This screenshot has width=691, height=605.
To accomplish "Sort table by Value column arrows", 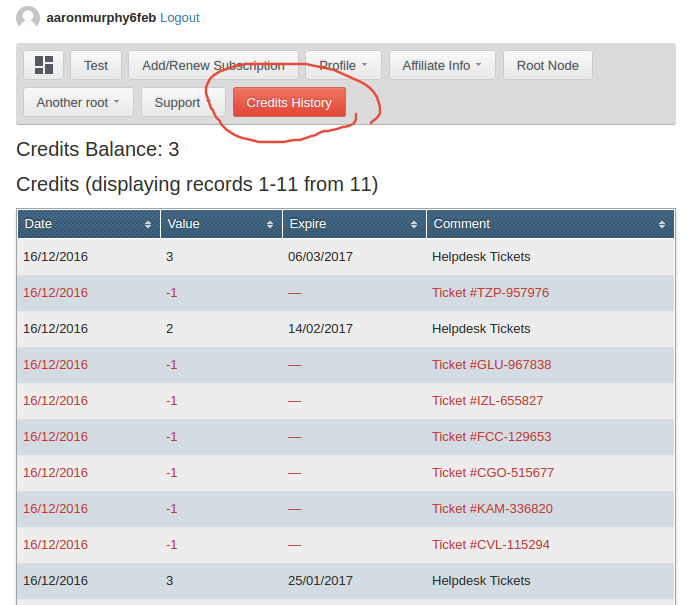I will [270, 225].
